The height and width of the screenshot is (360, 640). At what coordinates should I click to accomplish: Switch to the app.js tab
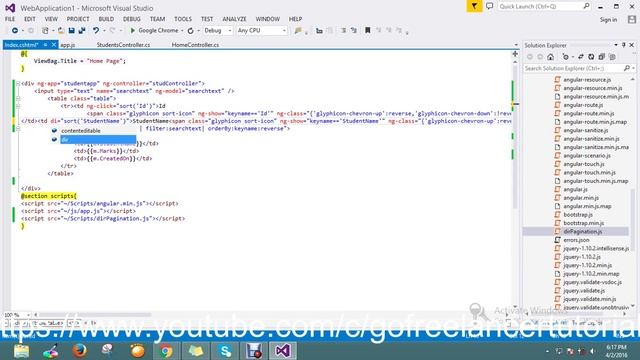click(68, 45)
